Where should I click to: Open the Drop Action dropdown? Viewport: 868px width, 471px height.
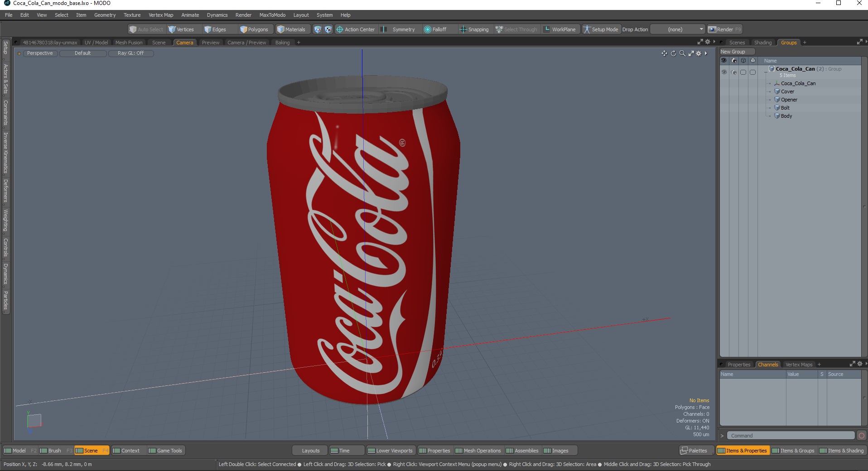click(678, 29)
